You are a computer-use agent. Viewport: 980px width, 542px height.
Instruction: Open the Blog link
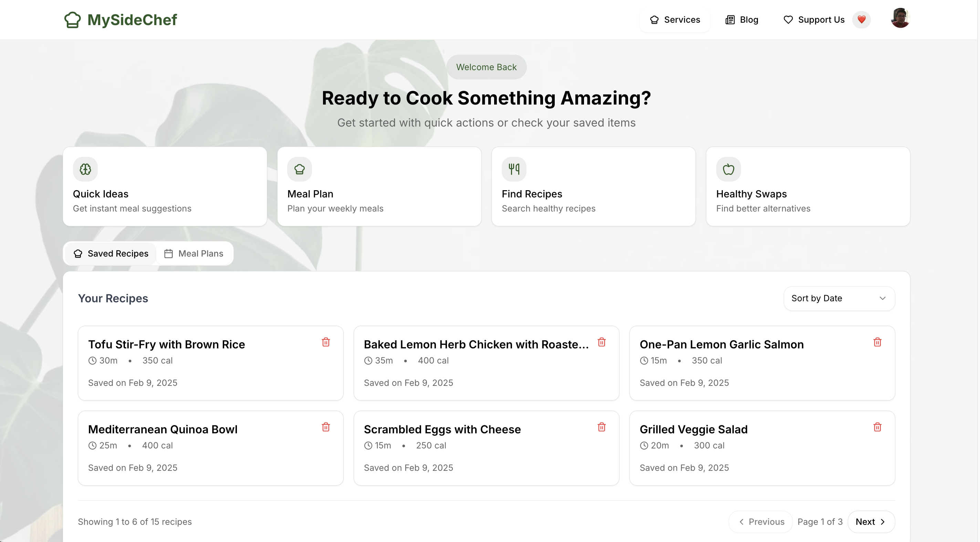[742, 20]
